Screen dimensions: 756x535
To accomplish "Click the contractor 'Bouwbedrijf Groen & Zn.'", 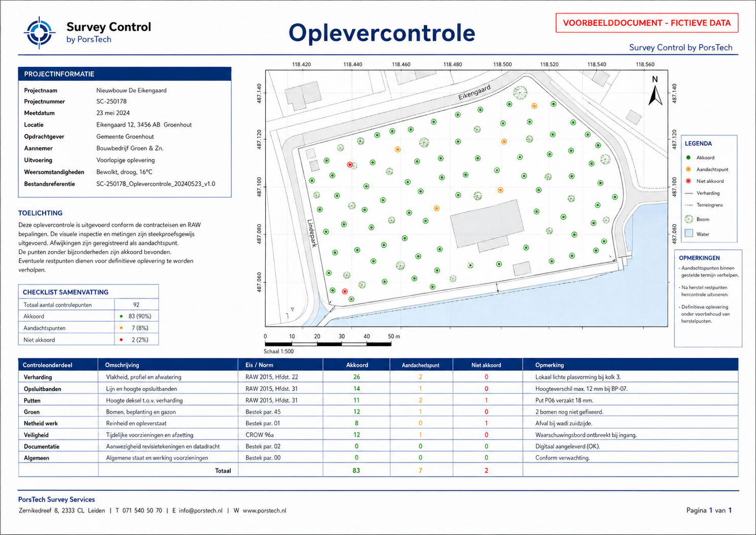I will click(130, 149).
